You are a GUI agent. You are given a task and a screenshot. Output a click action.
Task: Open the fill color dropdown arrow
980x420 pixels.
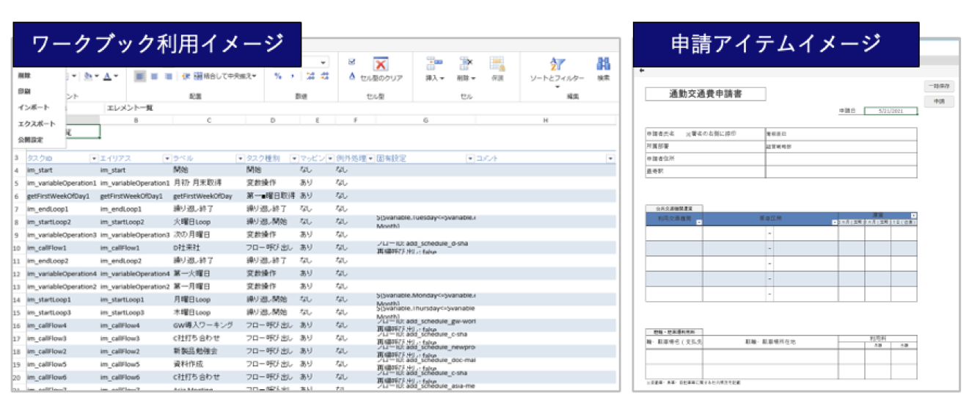tap(95, 77)
